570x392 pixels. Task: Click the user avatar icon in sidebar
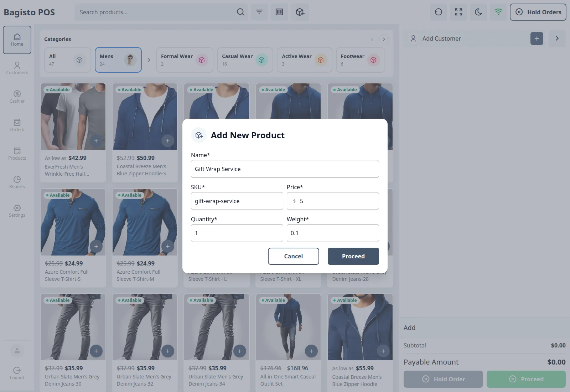pyautogui.click(x=17, y=351)
